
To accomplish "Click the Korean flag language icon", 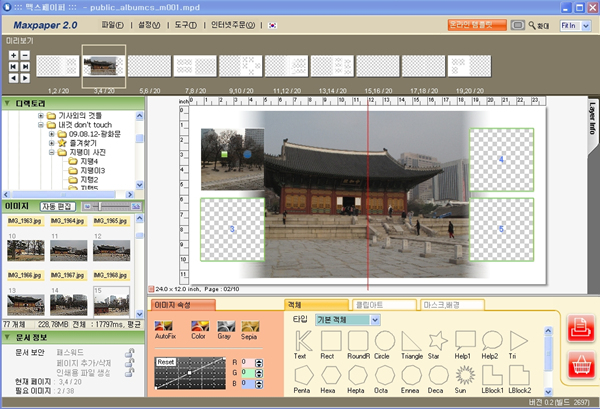I will point(272,25).
